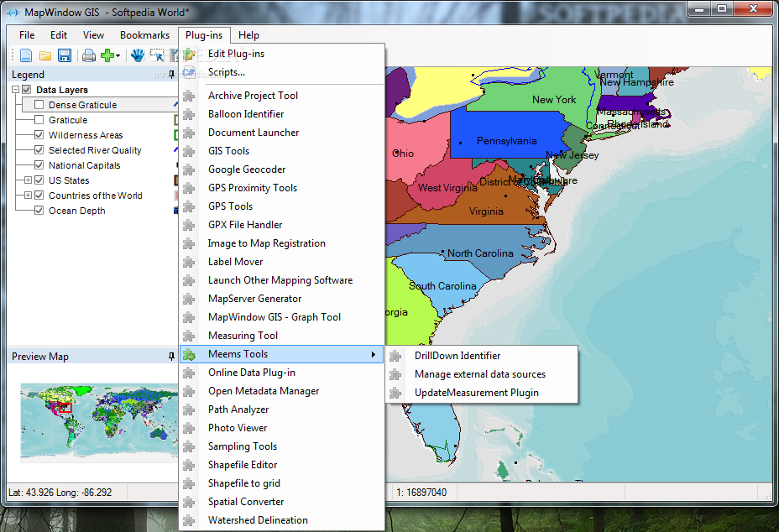The width and height of the screenshot is (779, 532).
Task: Click the New project toolbar icon
Action: coord(26,55)
